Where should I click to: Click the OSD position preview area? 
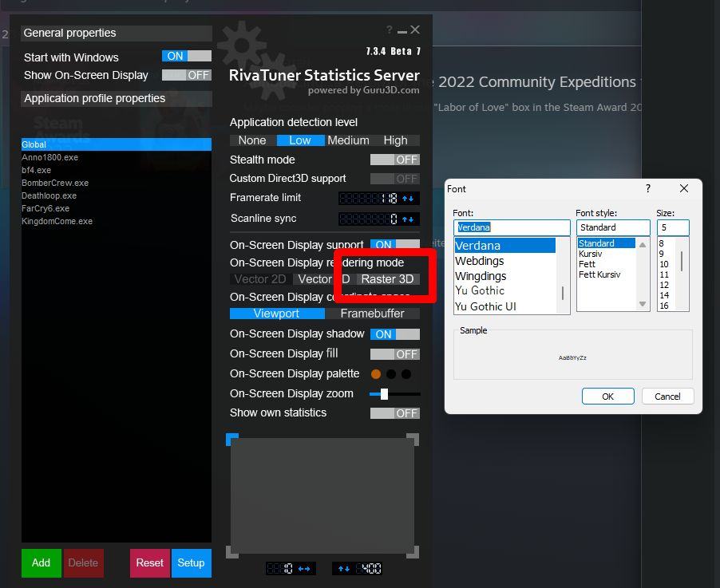tap(322, 495)
